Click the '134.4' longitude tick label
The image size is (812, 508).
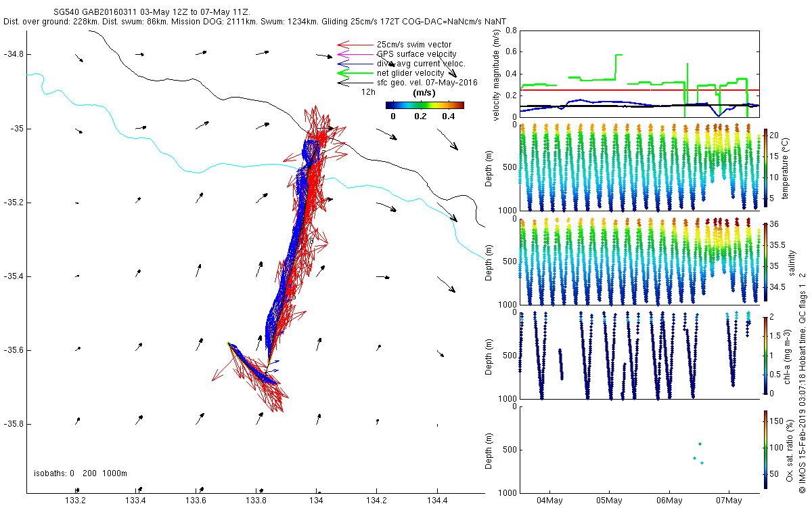[437, 501]
